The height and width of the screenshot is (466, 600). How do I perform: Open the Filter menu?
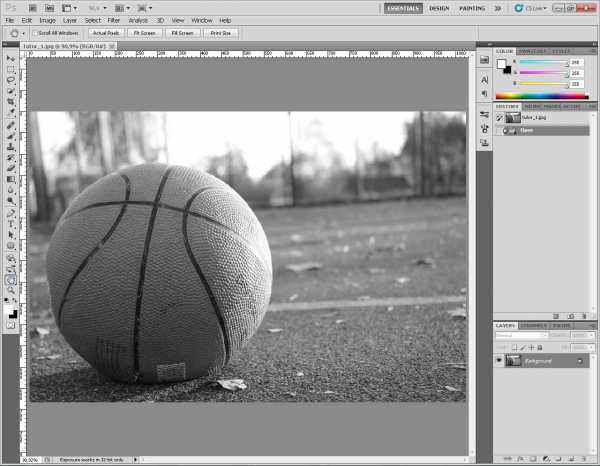(x=113, y=20)
